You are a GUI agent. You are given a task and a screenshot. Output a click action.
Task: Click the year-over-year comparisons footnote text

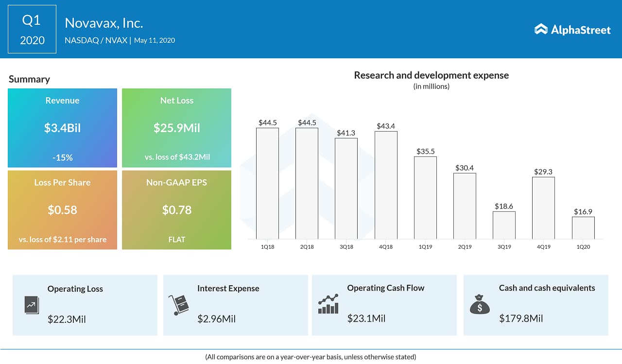[x=311, y=356]
